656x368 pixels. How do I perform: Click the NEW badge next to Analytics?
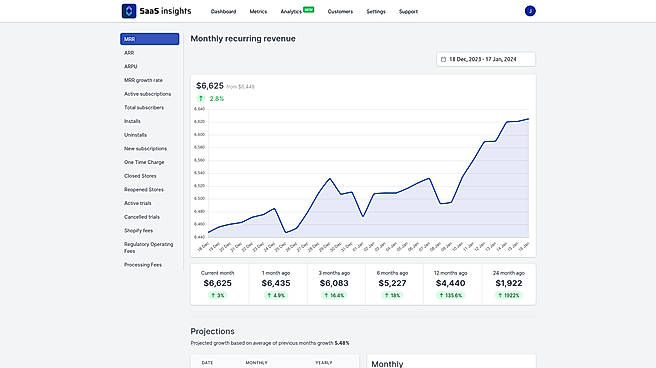[x=308, y=9]
